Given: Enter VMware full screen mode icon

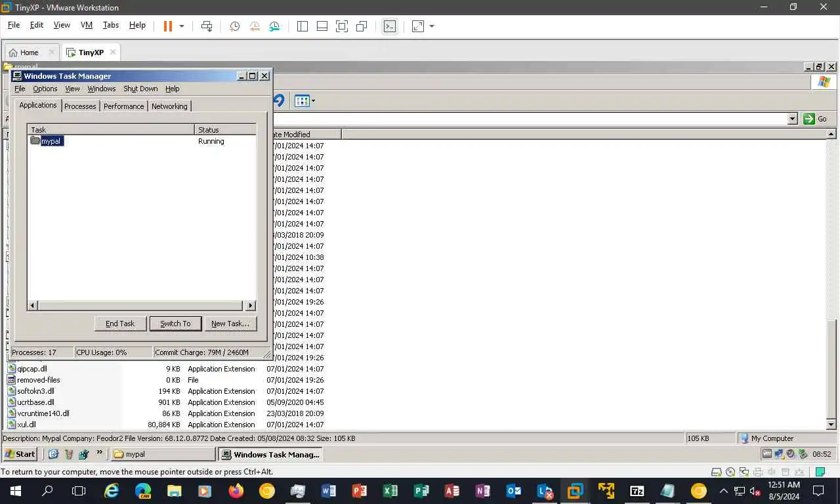Looking at the screenshot, I should (342, 26).
